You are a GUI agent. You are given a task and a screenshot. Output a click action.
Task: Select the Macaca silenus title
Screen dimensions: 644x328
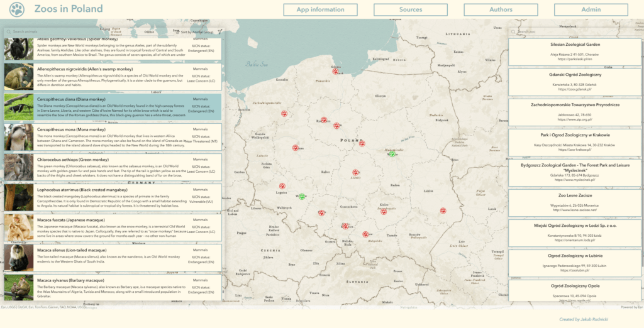[x=72, y=250]
